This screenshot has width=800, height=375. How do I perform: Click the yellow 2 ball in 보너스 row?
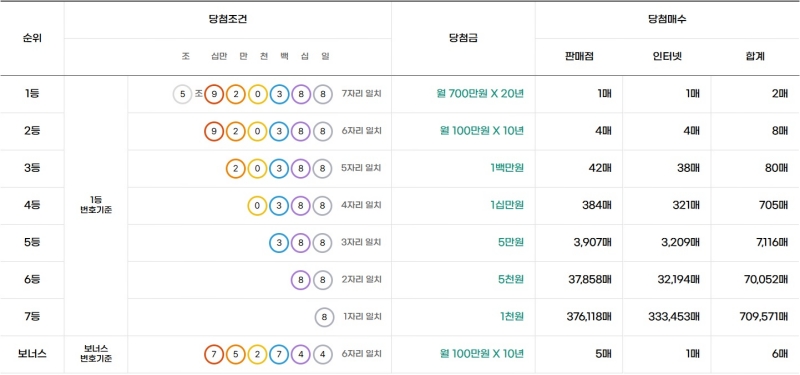(x=258, y=354)
